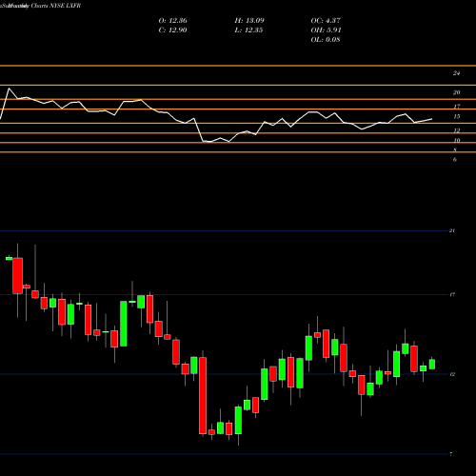Viewport: 476px width, 476px height.
Task: Click price label '7' on candlestick axis
Action: click(451, 454)
